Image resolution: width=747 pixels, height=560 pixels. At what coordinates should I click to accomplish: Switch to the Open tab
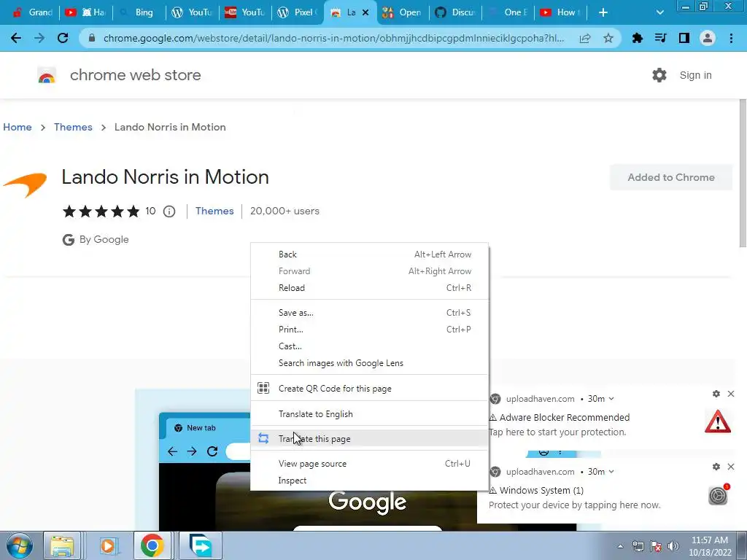(403, 12)
